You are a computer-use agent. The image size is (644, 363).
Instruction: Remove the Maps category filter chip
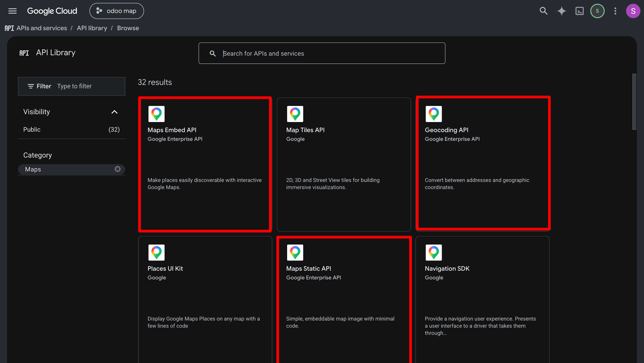(117, 169)
